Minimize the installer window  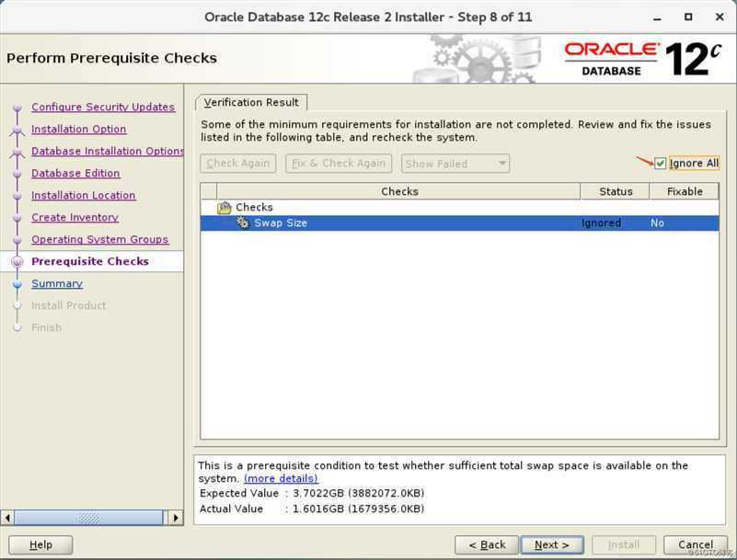click(x=657, y=18)
